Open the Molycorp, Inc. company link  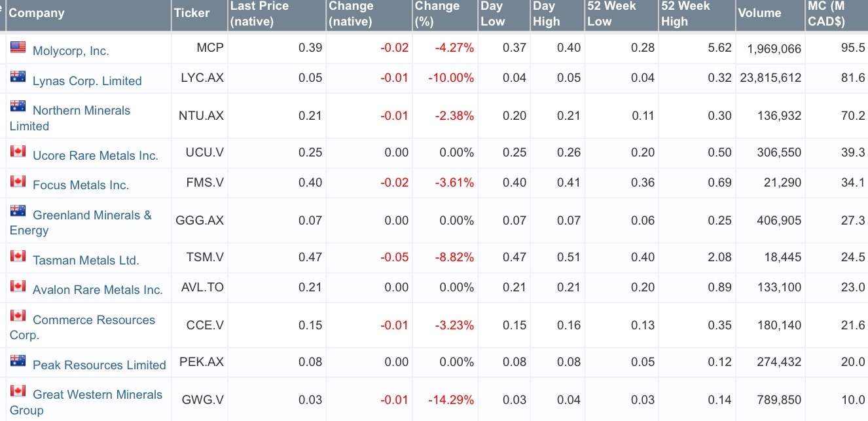tap(71, 51)
